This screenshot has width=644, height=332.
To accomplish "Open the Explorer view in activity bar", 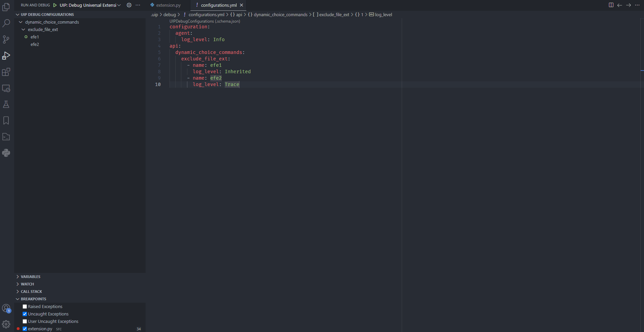I will click(6, 7).
